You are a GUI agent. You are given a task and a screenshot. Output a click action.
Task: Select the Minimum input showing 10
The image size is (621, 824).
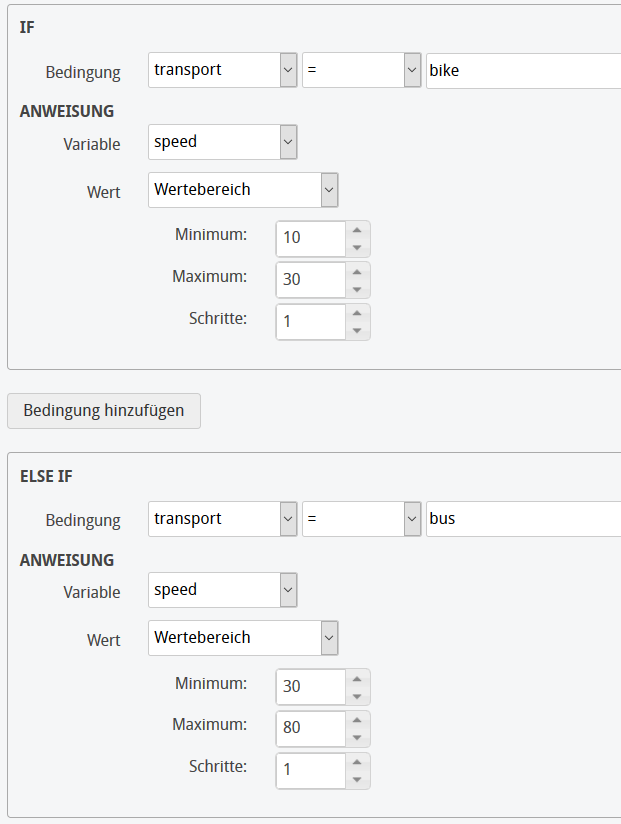click(x=310, y=238)
